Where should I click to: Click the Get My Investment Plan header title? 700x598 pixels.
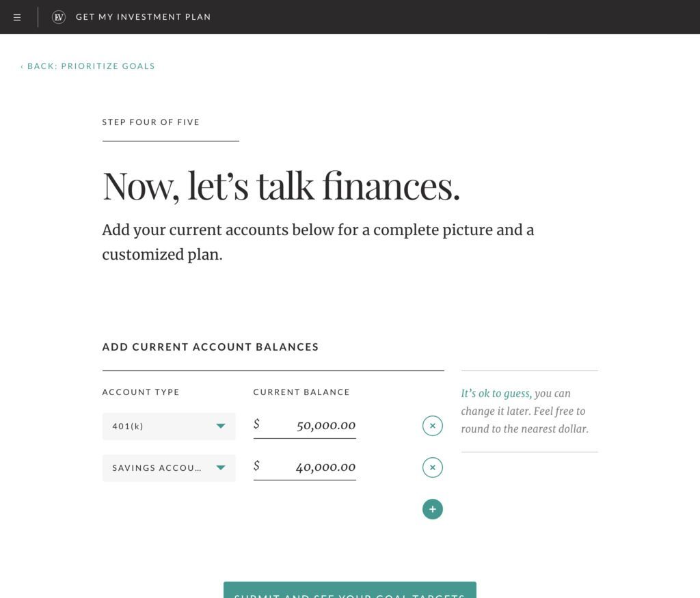point(143,17)
